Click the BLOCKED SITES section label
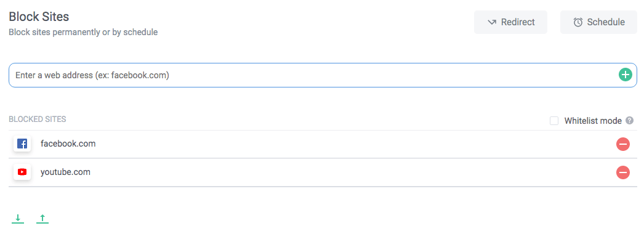Screen dimensions: 644x231 pos(38,120)
